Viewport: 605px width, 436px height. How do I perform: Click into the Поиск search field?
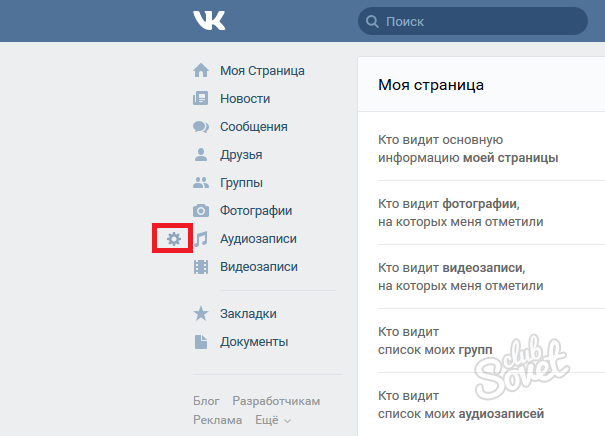473,22
